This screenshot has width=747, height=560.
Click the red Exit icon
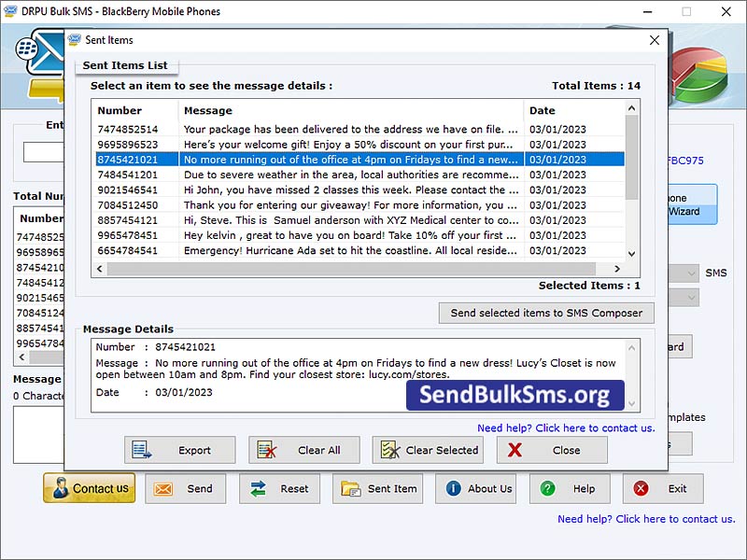[641, 488]
